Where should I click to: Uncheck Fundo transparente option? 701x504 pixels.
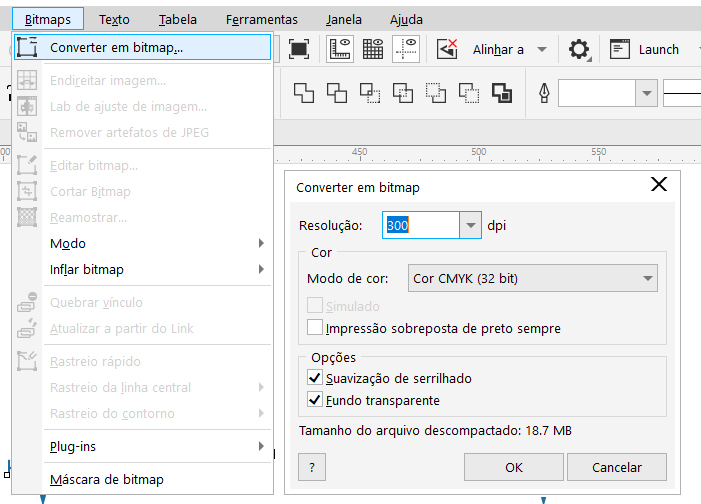coord(316,400)
